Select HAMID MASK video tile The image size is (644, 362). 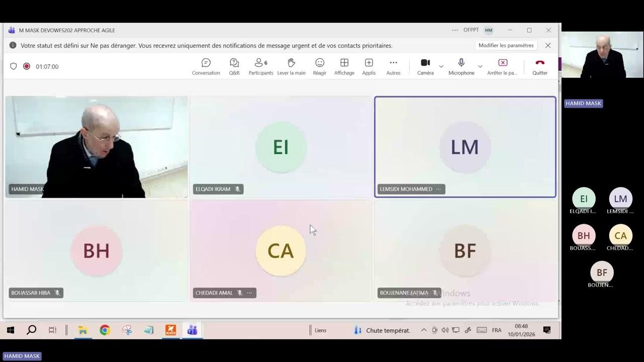tap(97, 147)
